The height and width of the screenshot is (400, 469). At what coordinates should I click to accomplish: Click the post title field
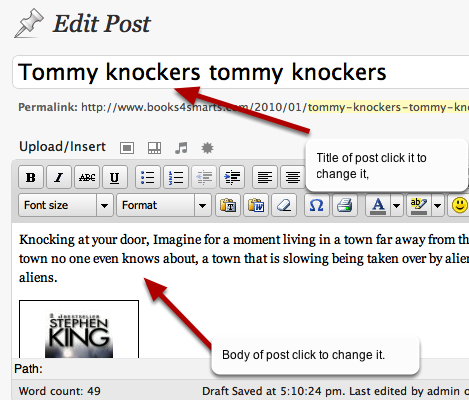(x=241, y=72)
